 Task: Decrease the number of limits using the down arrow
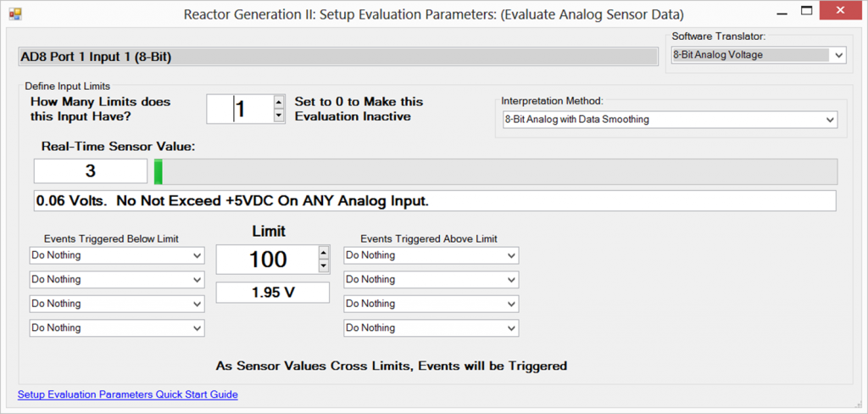click(279, 115)
